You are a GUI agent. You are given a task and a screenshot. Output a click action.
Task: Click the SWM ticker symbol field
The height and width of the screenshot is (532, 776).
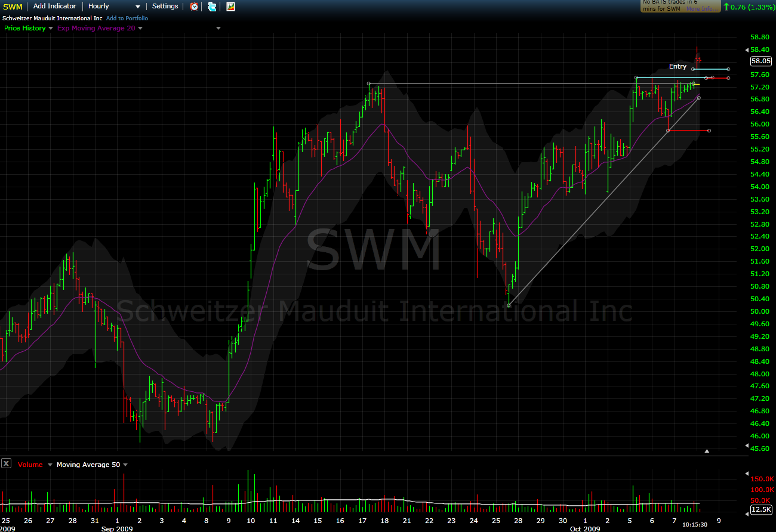[13, 6]
